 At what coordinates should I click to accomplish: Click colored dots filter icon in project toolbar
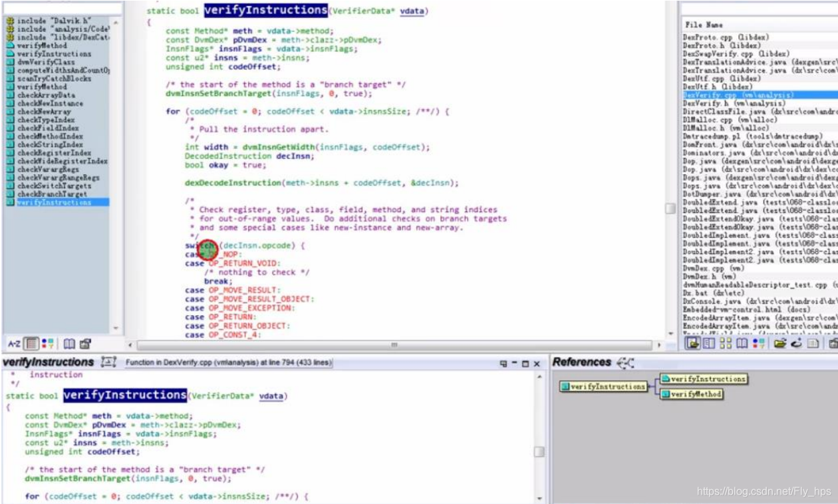pos(758,343)
